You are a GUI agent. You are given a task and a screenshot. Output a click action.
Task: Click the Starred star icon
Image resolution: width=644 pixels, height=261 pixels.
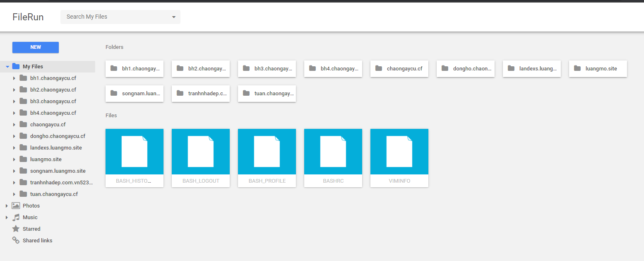(16, 229)
